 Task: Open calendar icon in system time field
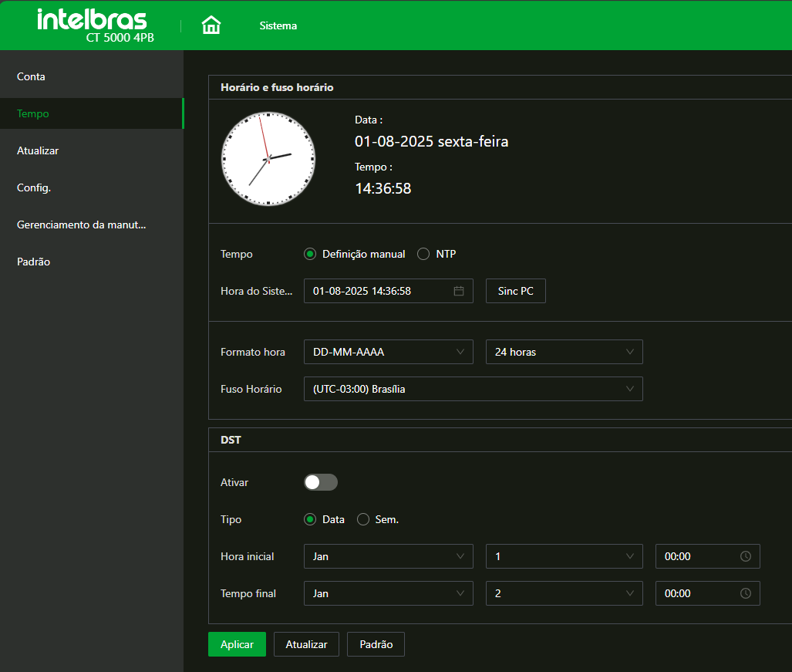(x=459, y=291)
